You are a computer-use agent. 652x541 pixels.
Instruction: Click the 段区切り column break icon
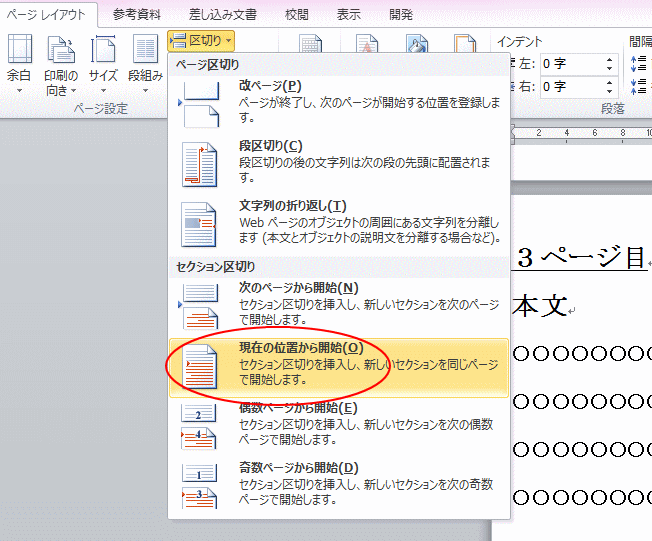click(199, 164)
